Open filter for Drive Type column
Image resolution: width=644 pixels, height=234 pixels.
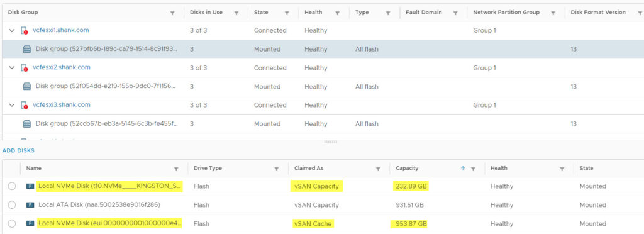point(277,169)
